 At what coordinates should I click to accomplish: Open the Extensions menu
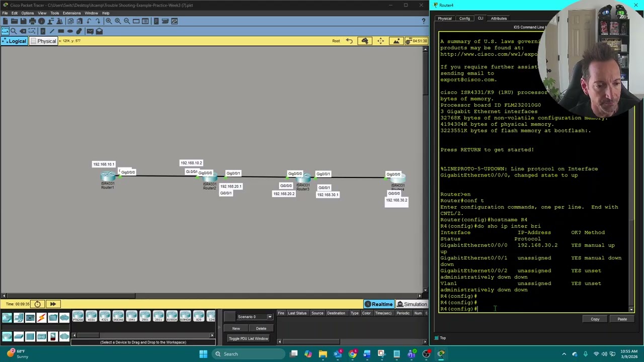[71, 13]
